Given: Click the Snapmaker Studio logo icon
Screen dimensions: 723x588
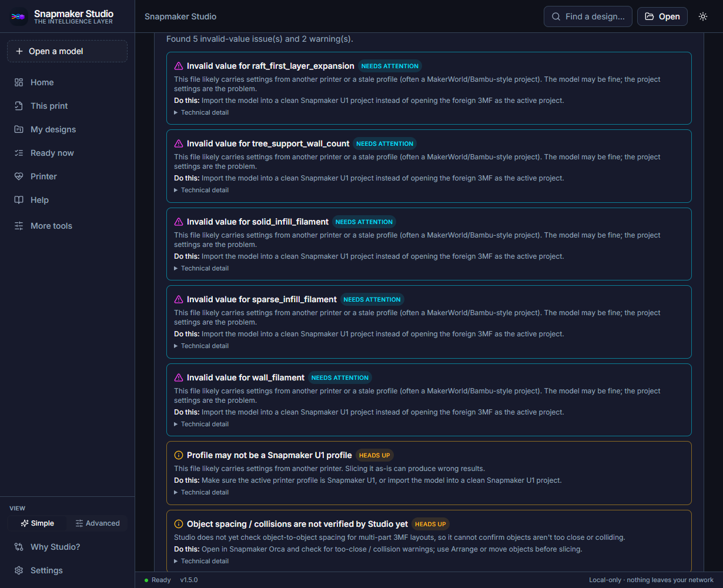Looking at the screenshot, I should (19, 16).
